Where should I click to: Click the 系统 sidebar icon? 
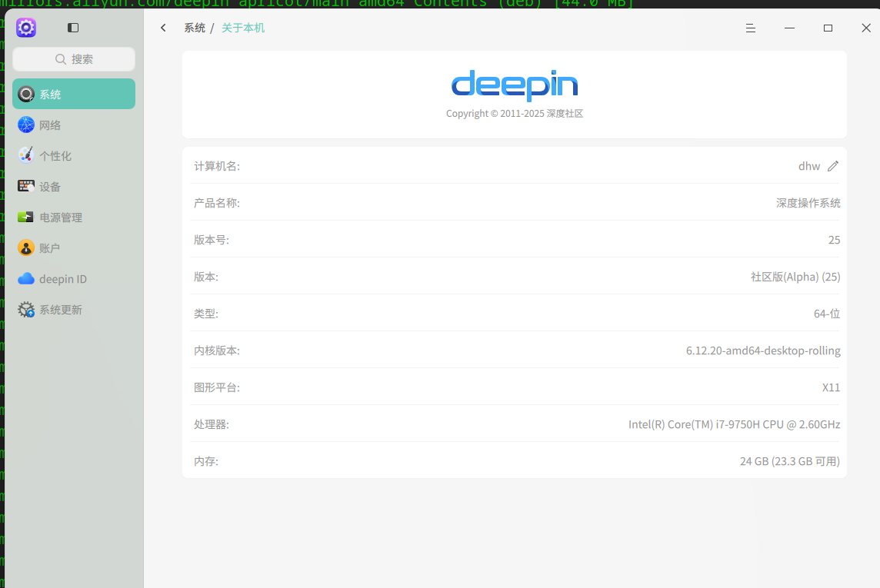(x=26, y=95)
